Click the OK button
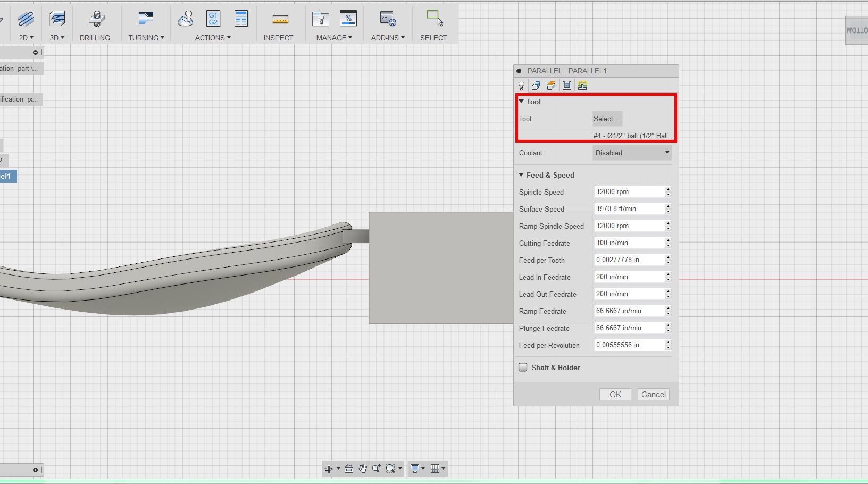 click(615, 395)
